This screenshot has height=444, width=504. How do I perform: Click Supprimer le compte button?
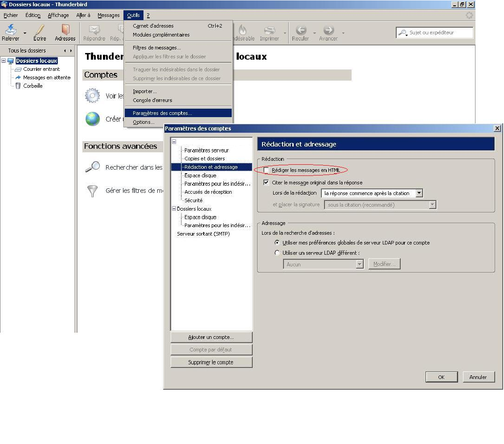[x=211, y=362]
